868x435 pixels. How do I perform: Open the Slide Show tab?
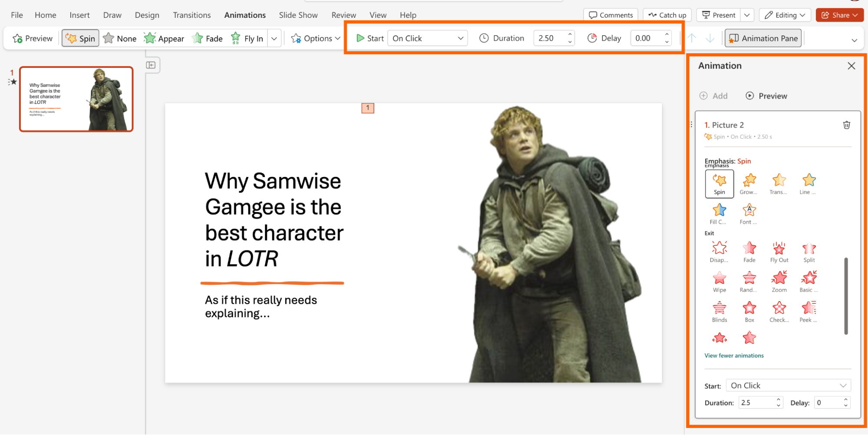298,15
